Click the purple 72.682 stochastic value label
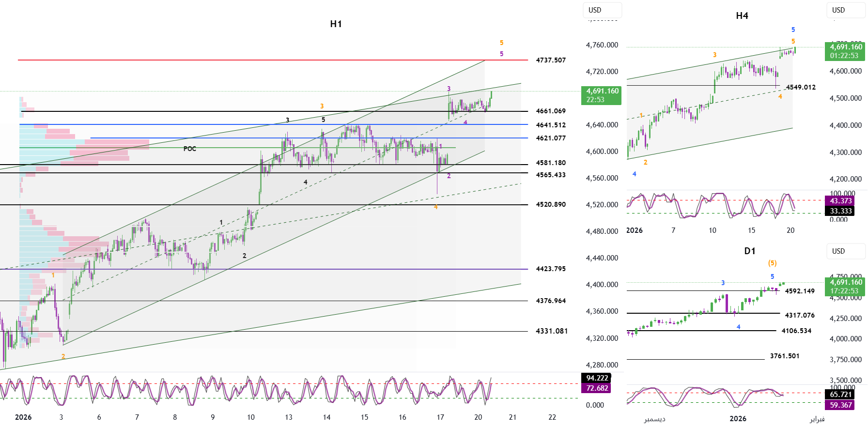 596,388
